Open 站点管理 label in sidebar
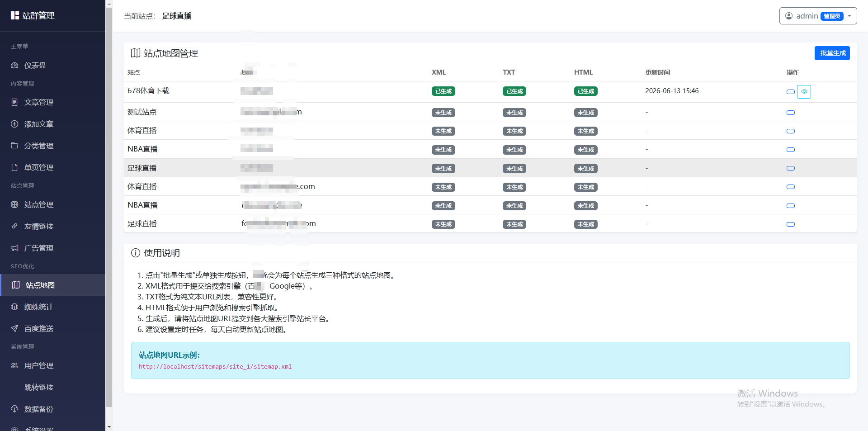 point(39,205)
